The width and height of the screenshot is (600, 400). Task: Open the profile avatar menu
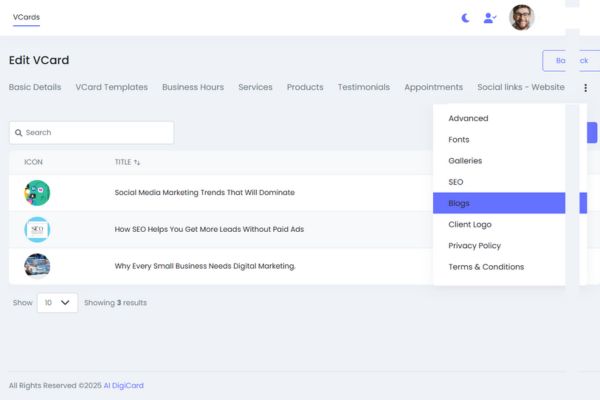coord(522,18)
